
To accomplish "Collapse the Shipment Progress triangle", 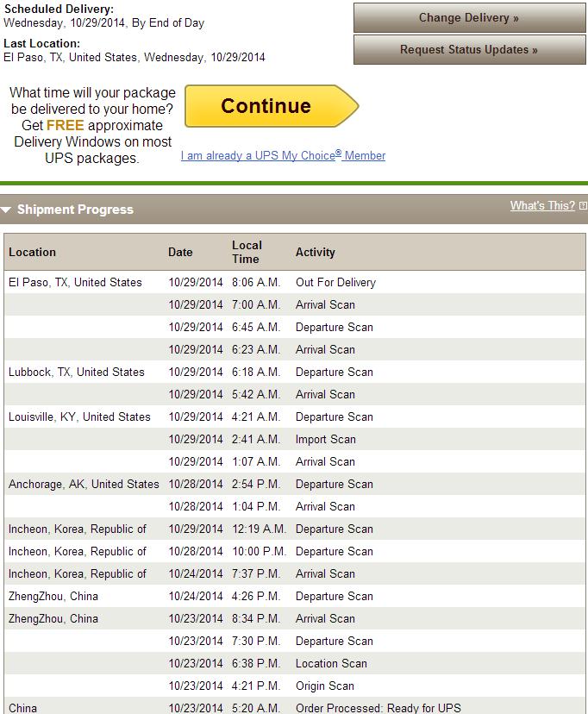I will coord(6,210).
